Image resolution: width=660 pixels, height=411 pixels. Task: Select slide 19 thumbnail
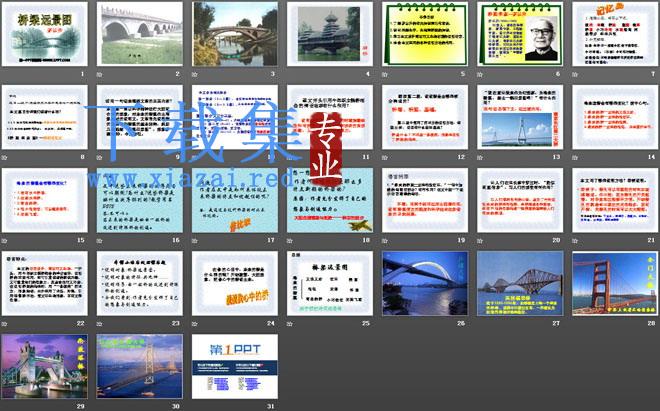tap(425, 200)
